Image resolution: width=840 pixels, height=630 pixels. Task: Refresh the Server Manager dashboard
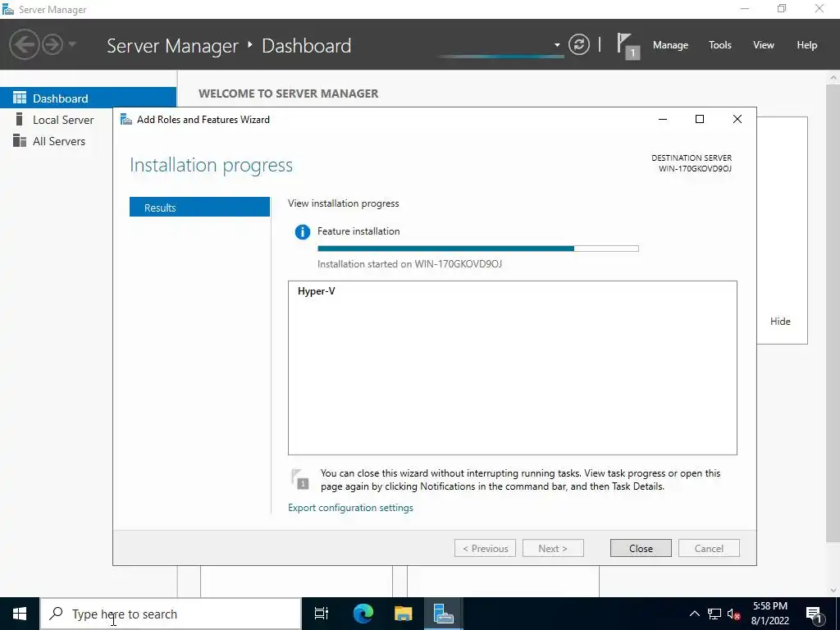(578, 44)
